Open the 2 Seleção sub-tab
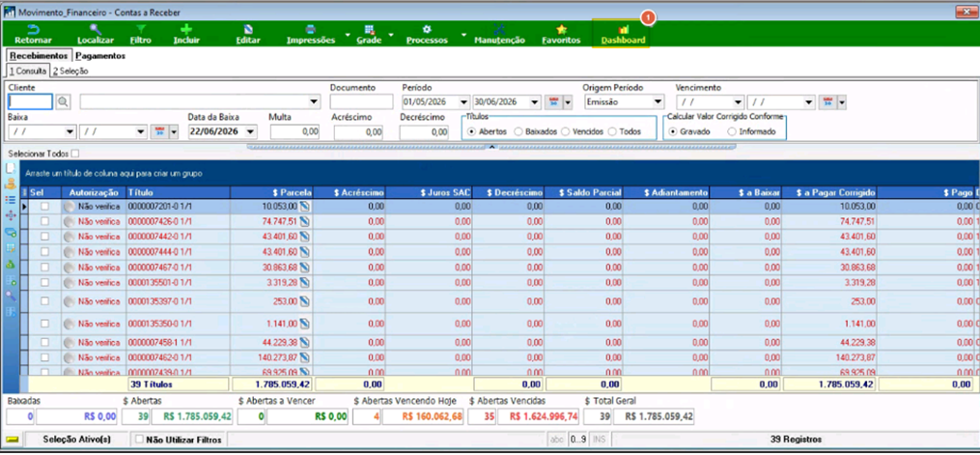The image size is (980, 455). [70, 71]
